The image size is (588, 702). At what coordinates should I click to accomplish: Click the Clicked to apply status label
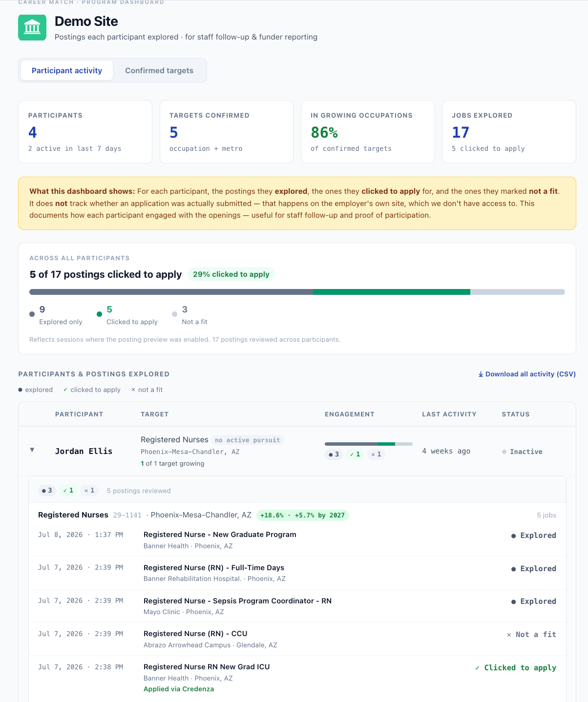click(x=516, y=667)
